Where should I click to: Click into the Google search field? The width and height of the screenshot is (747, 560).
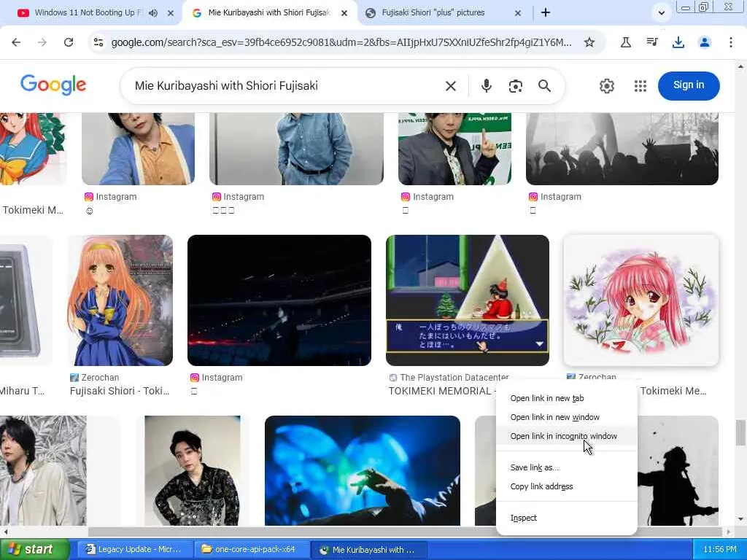(285, 86)
